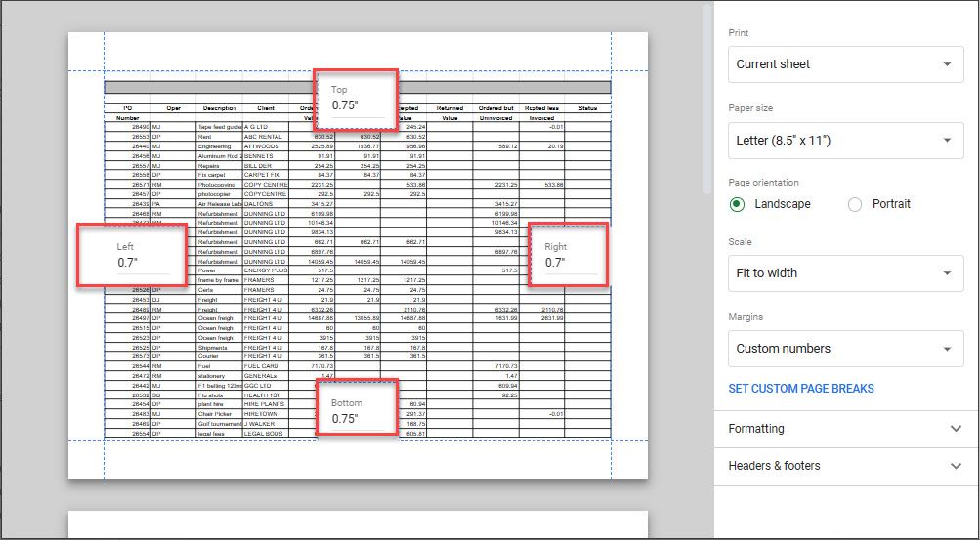Click the second page preview at the bottom

358,523
